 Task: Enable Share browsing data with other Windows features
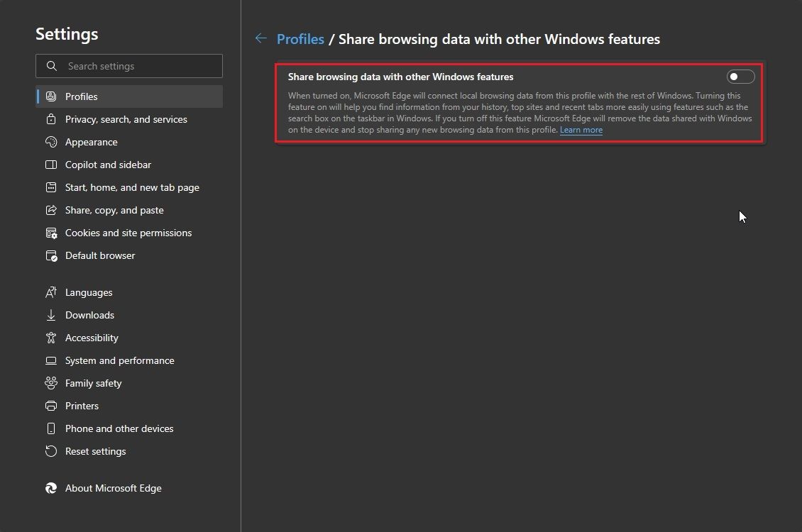click(x=740, y=77)
